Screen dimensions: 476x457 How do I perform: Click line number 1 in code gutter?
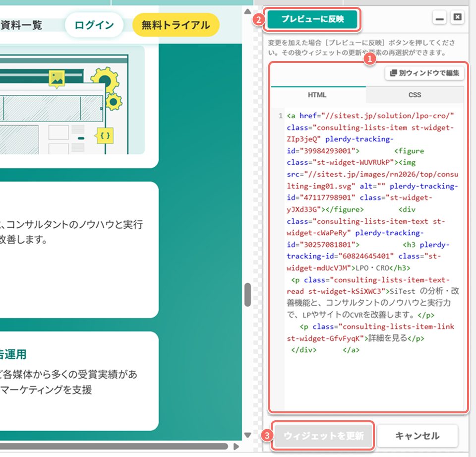point(280,116)
